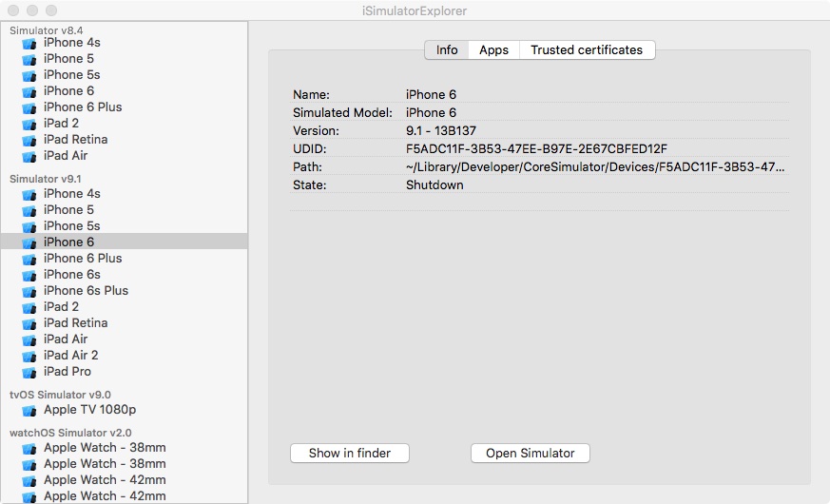Click the iPad 2 icon under Simulator v9.1
830x504 pixels.
coord(29,307)
